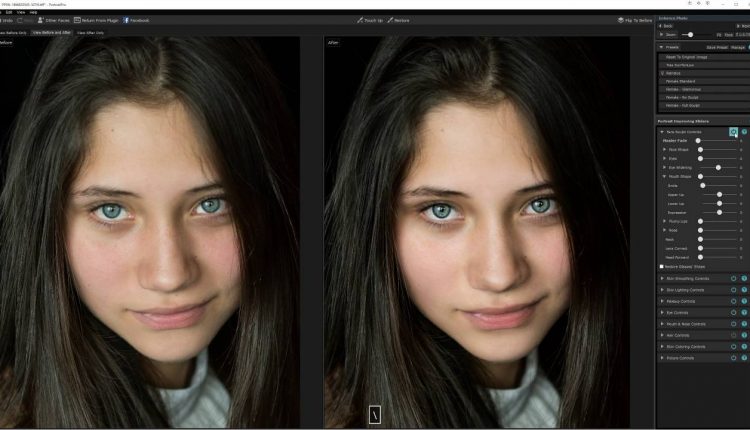Screen dimensions: 750x430
Task: Select the Touch Up brush tool
Action: click(370, 21)
